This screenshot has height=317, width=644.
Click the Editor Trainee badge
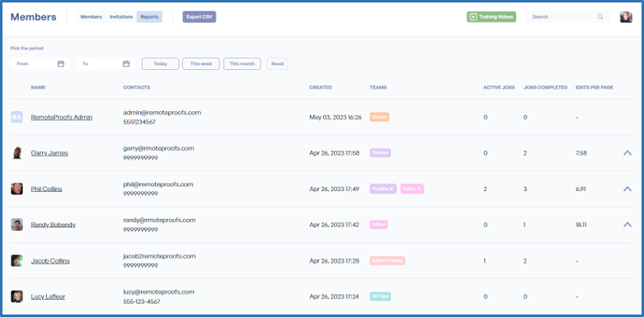388,261
